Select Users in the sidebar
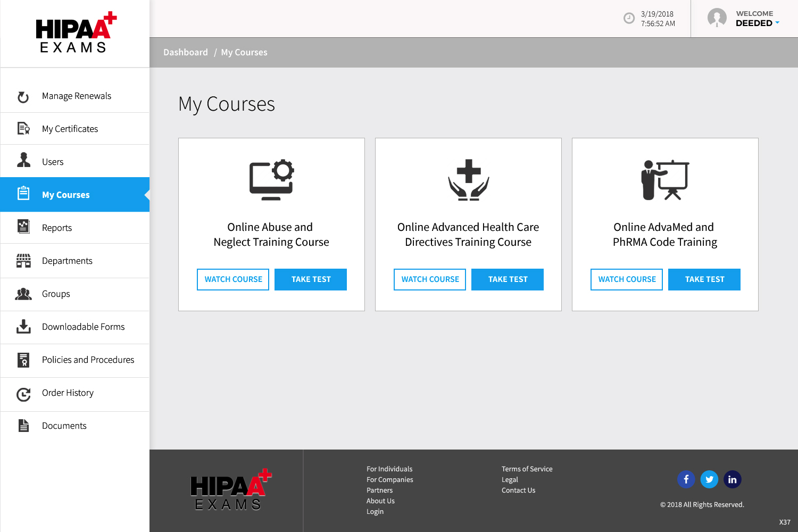 75,162
